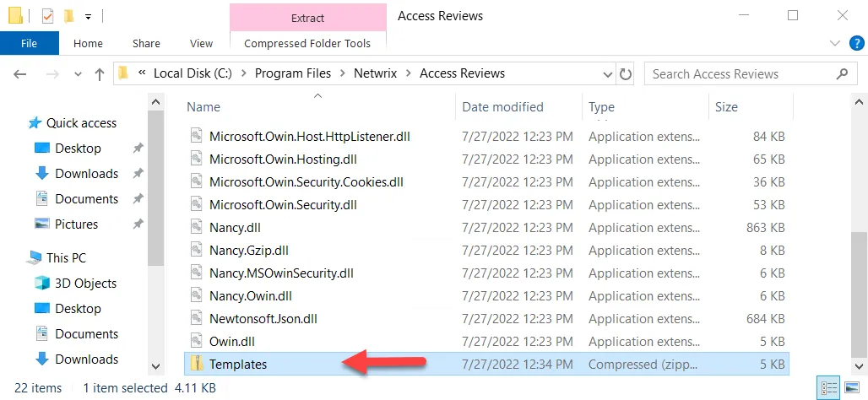This screenshot has height=400, width=868.
Task: Select Quick access in navigation pane
Action: [x=81, y=123]
